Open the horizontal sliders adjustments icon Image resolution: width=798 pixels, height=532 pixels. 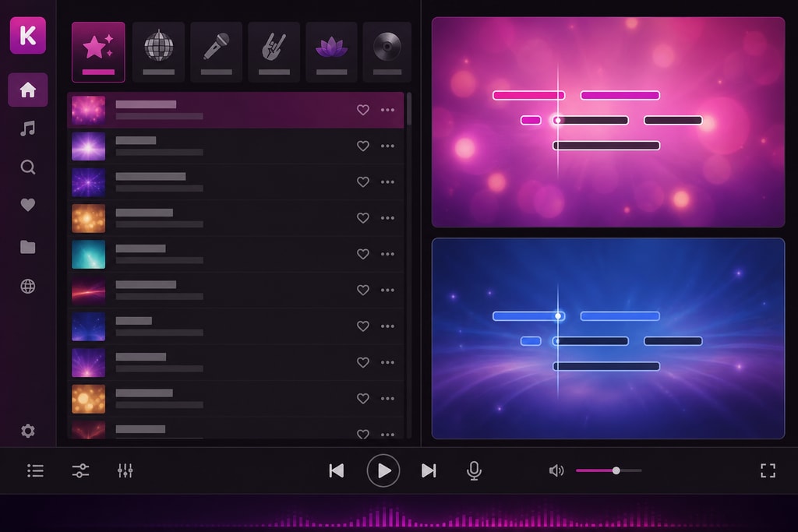pos(80,470)
